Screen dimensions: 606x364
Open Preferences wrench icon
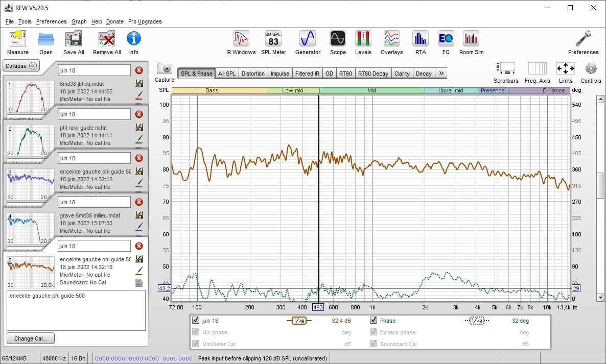(583, 39)
